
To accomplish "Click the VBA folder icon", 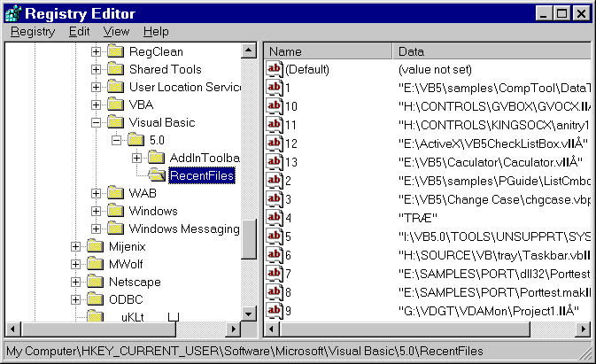I will [115, 105].
